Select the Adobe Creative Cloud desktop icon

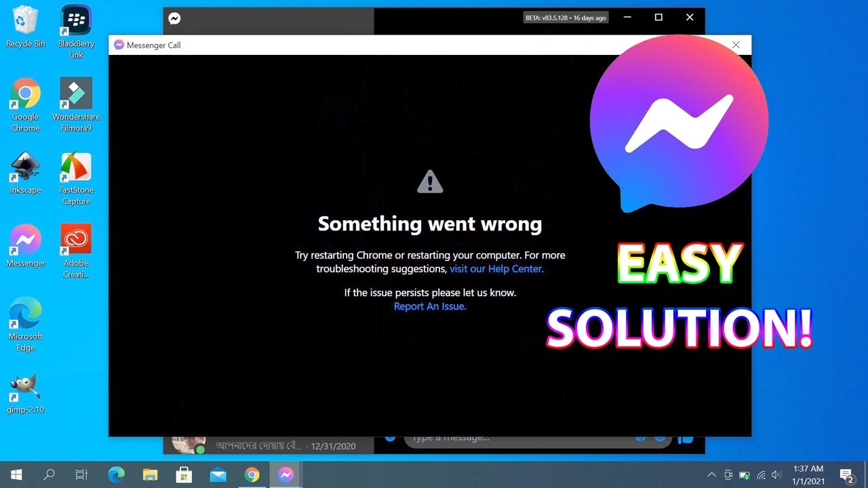click(76, 252)
